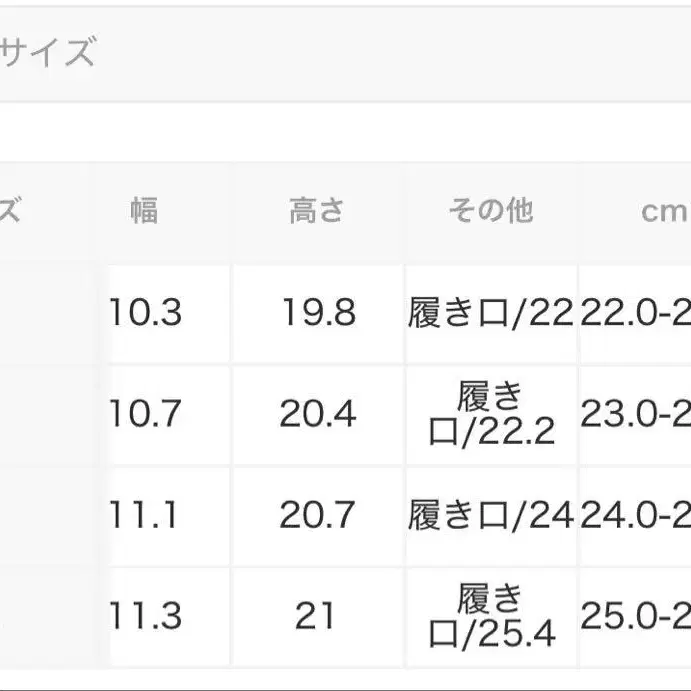Select the width cell 11.3
This screenshot has width=691, height=691.
(x=146, y=616)
